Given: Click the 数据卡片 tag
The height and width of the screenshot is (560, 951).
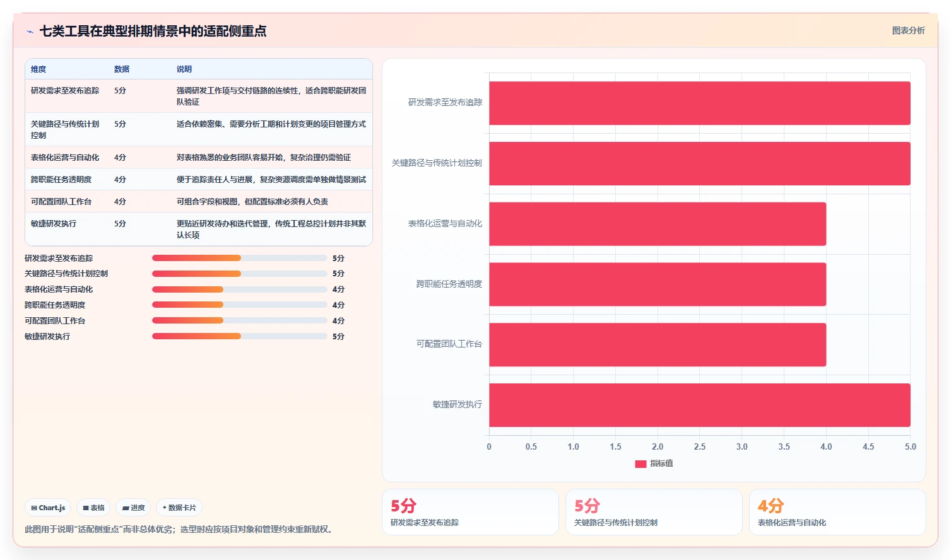Looking at the screenshot, I should 179,508.
